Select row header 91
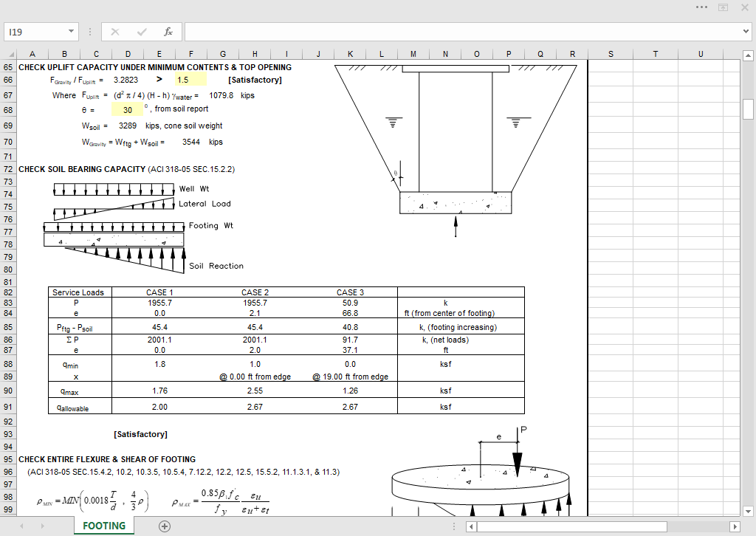 [x=8, y=407]
